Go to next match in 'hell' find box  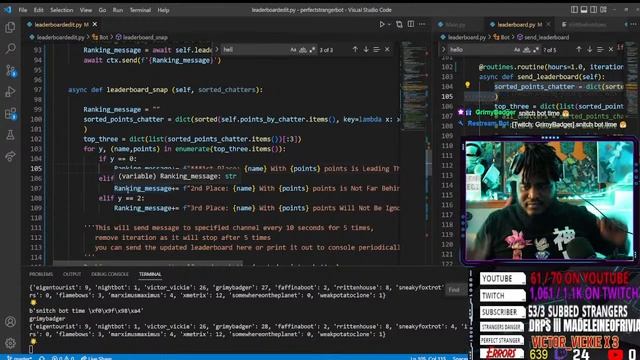coord(366,49)
